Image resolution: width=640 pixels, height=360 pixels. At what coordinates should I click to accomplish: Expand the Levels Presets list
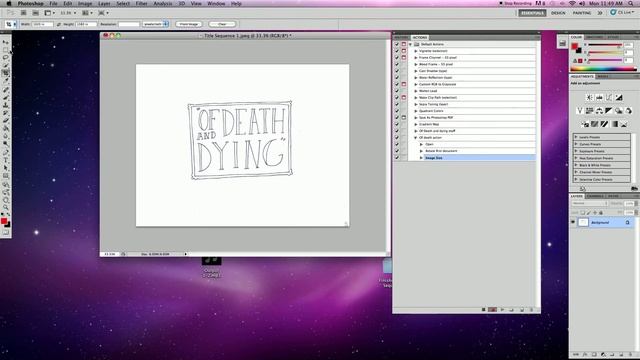[x=576, y=137]
